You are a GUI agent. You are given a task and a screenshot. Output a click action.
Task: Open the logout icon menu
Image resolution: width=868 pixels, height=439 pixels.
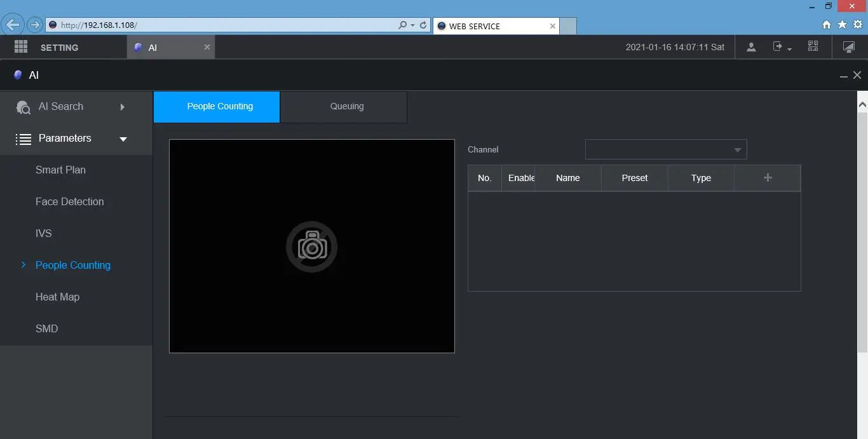782,47
